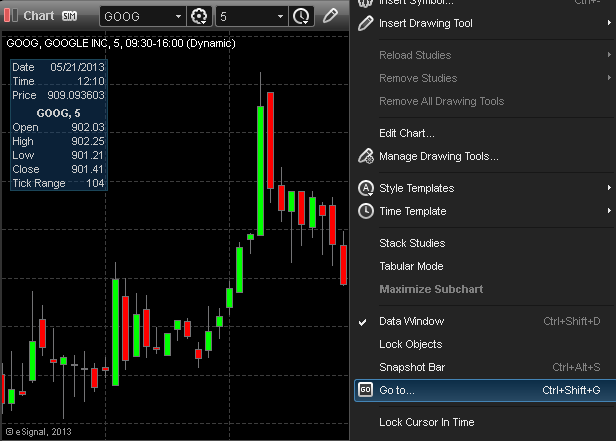Click Low value 901.21
The image size is (616, 441).
pyautogui.click(x=87, y=156)
